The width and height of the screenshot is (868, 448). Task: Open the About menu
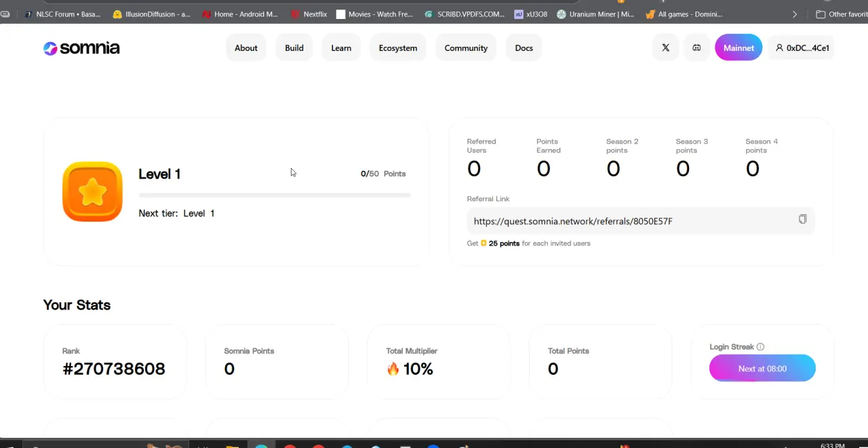tap(246, 47)
